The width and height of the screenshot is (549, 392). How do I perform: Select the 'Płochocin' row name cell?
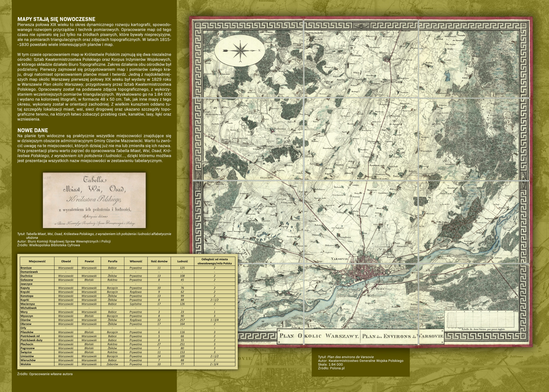[x=37, y=344]
